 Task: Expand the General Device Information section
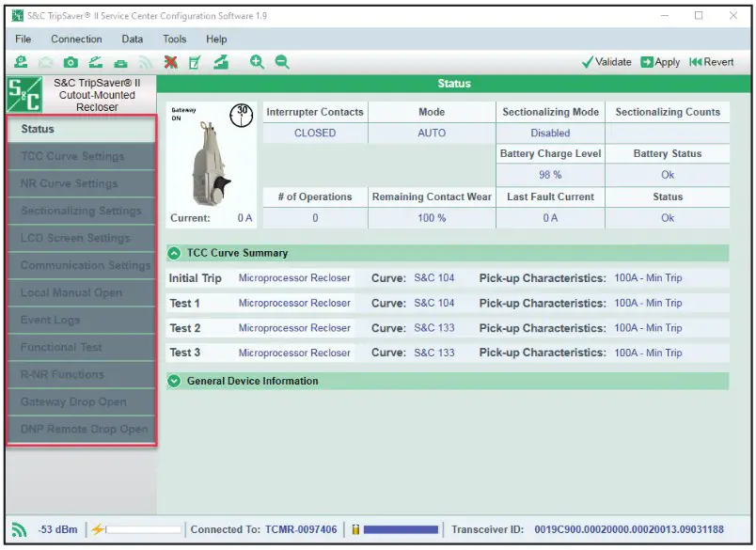click(x=174, y=381)
